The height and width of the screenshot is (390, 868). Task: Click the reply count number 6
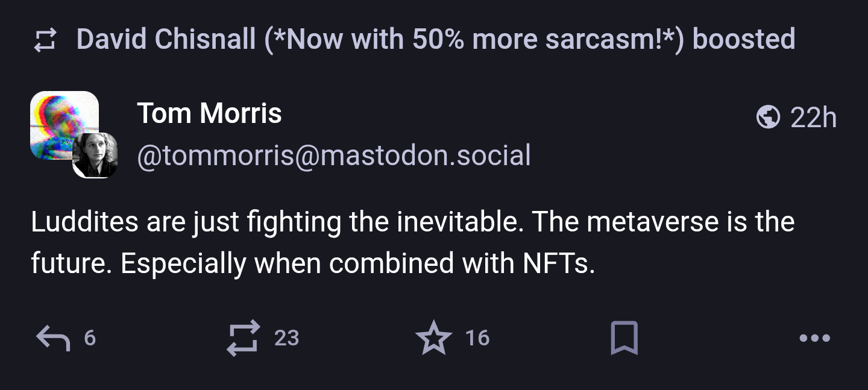90,338
